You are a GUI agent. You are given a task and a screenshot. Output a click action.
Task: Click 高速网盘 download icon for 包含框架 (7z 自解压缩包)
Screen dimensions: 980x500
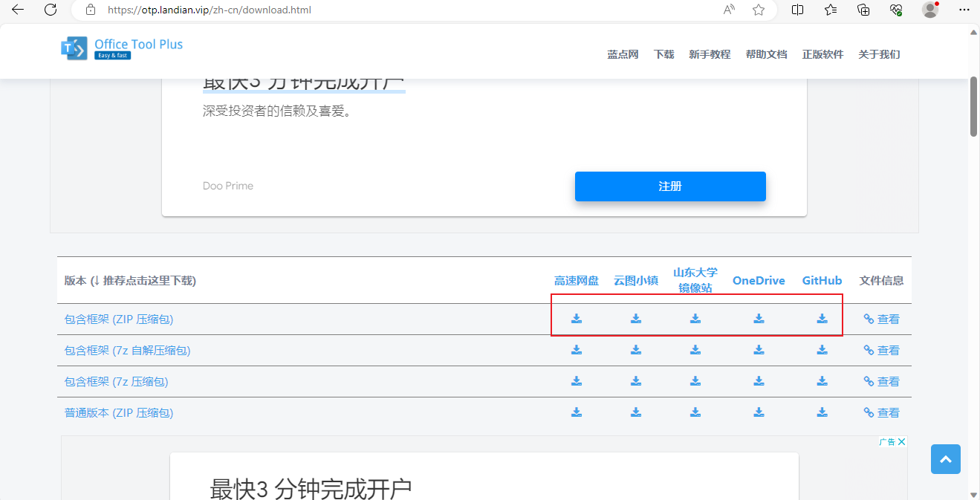tap(577, 350)
